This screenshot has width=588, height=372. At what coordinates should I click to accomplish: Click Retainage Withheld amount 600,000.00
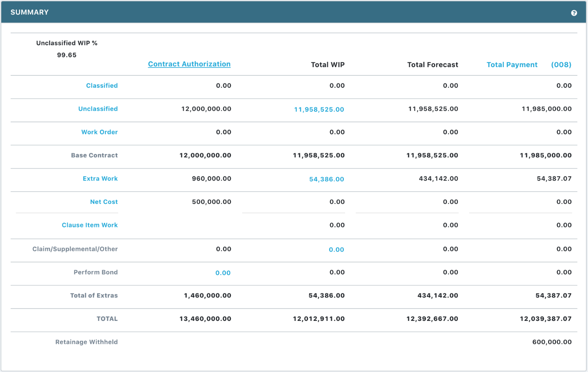(552, 342)
